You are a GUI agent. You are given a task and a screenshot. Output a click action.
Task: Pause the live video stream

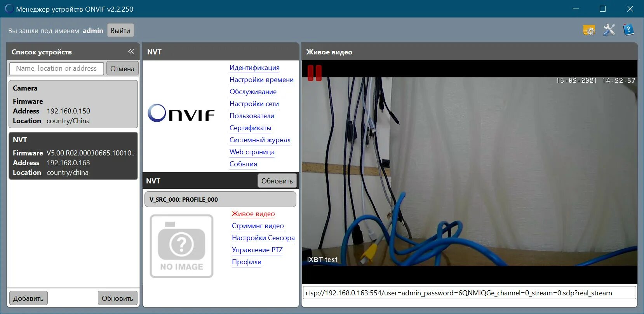[315, 73]
